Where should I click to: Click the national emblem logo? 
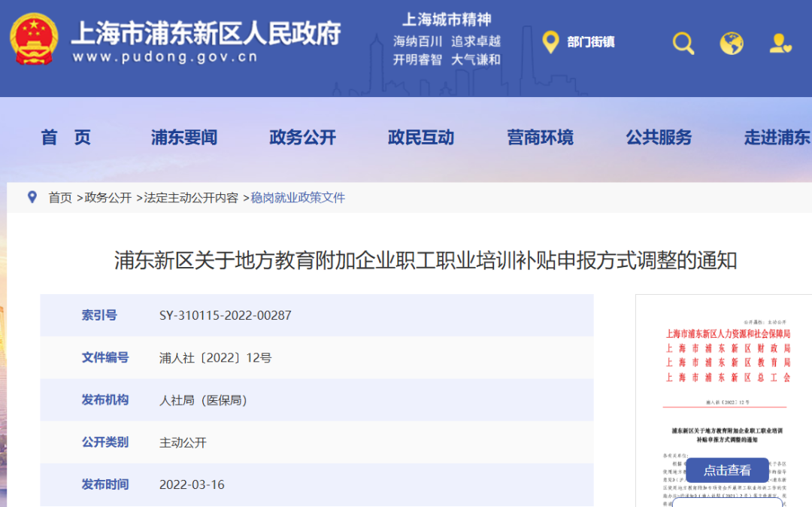click(x=34, y=38)
